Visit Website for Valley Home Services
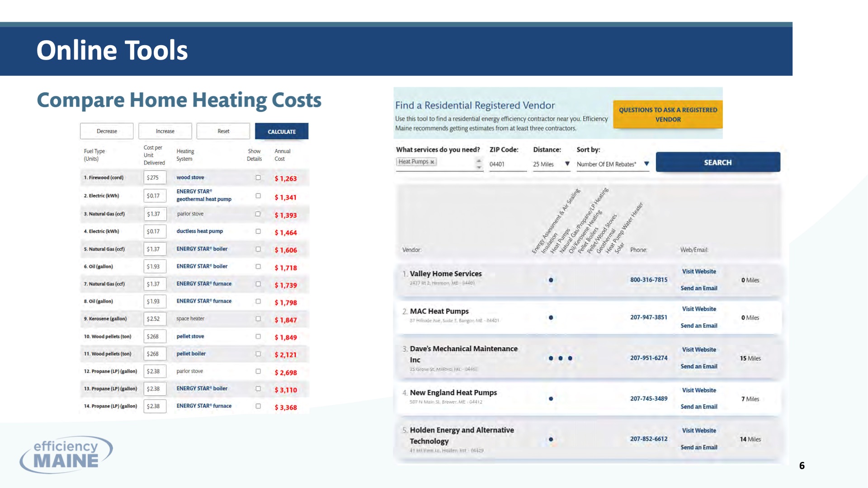 coord(699,272)
